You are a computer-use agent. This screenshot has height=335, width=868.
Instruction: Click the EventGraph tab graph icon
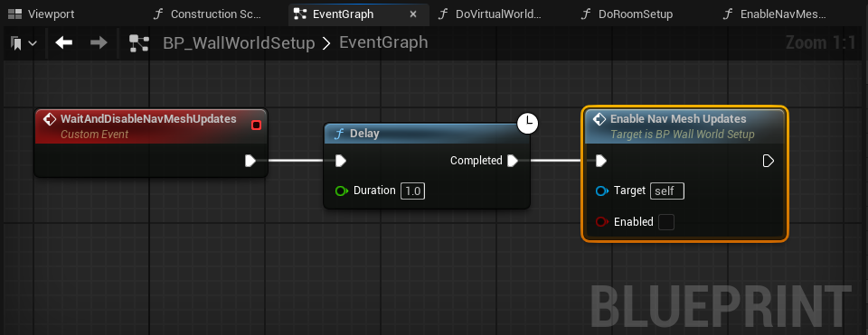pyautogui.click(x=299, y=14)
